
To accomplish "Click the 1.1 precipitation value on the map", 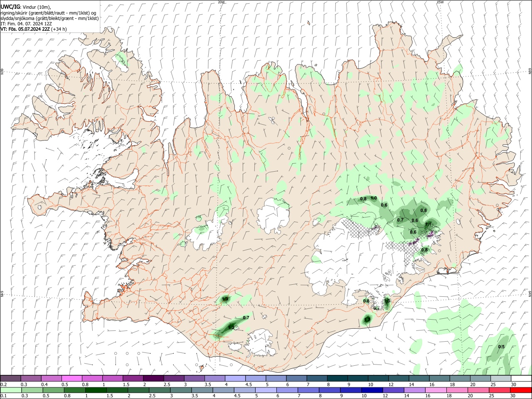I will click(429, 224).
